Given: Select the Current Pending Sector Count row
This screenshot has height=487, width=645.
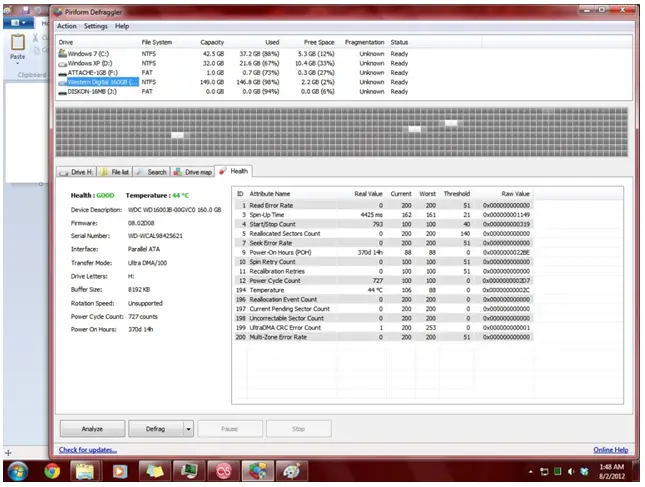Looking at the screenshot, I should pyautogui.click(x=383, y=309).
